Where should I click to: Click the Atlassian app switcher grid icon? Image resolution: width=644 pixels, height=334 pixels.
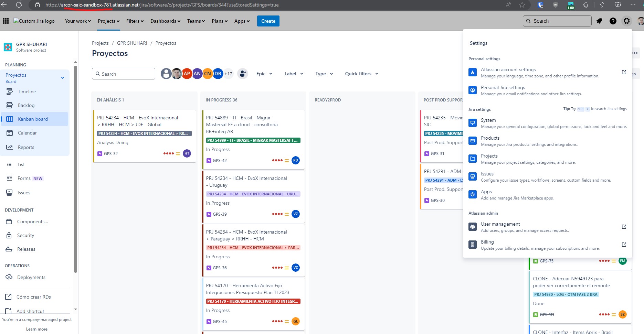coord(6,21)
